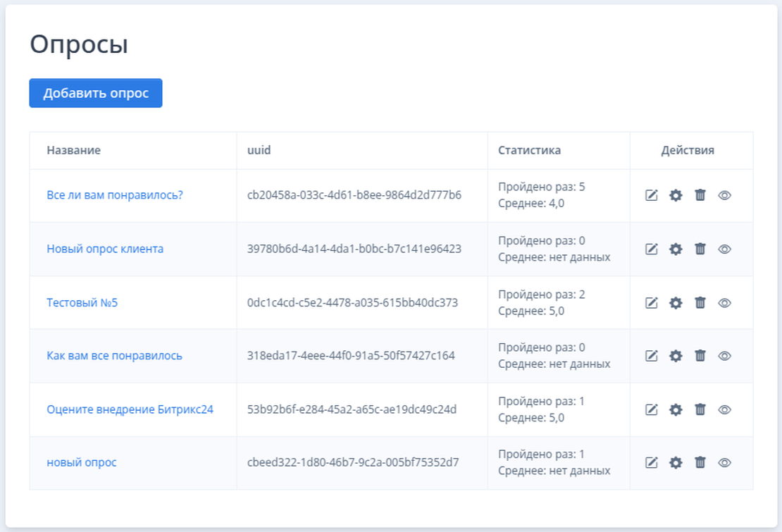Image resolution: width=782 pixels, height=532 pixels.
Task: Open settings for 'Тестовый №5' survey
Action: (676, 302)
